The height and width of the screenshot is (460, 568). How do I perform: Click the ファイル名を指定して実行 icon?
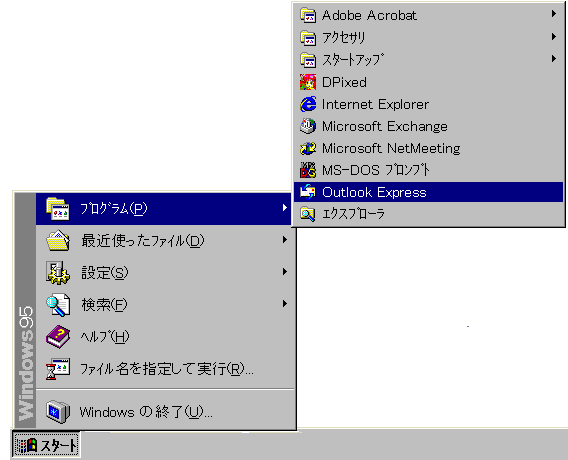(x=58, y=369)
